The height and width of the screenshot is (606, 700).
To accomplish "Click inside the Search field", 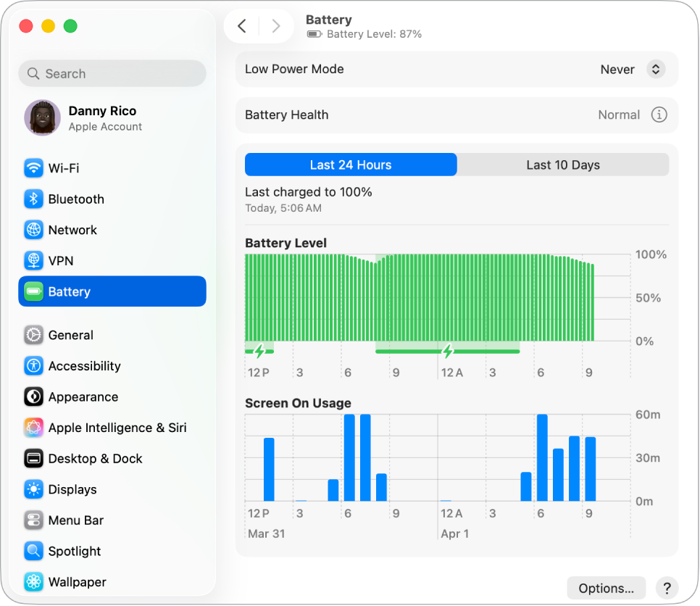I will tap(112, 73).
